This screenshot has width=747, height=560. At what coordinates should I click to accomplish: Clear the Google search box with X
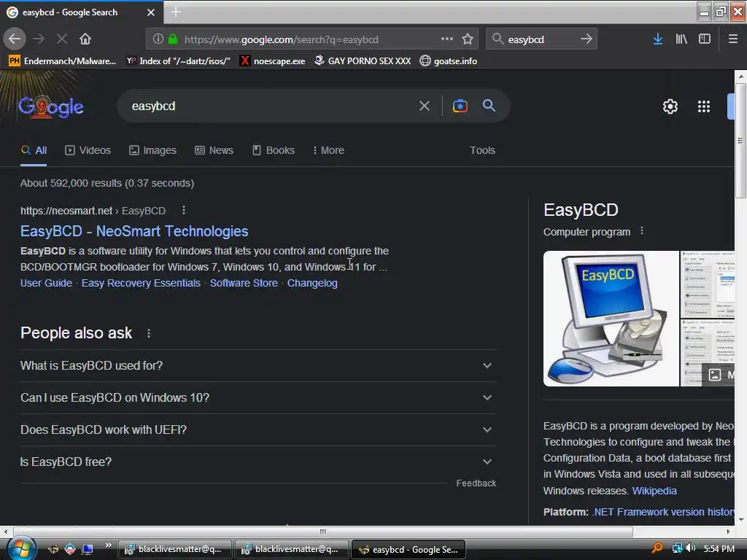424,106
